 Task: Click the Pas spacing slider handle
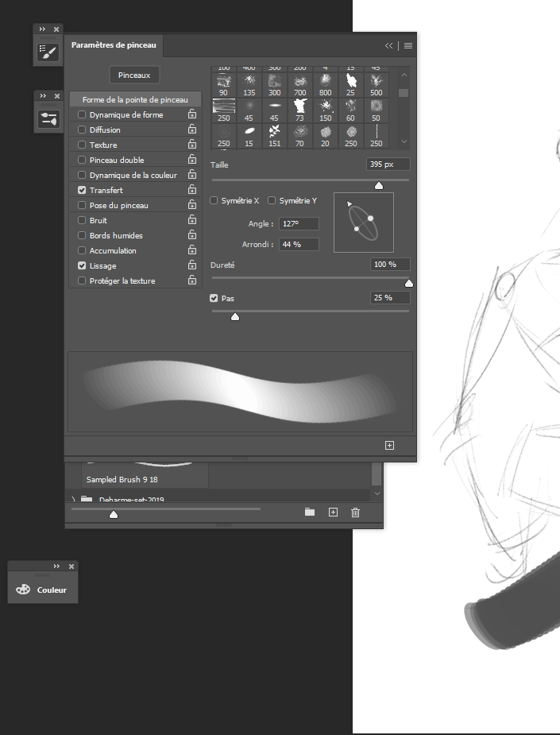click(x=235, y=317)
